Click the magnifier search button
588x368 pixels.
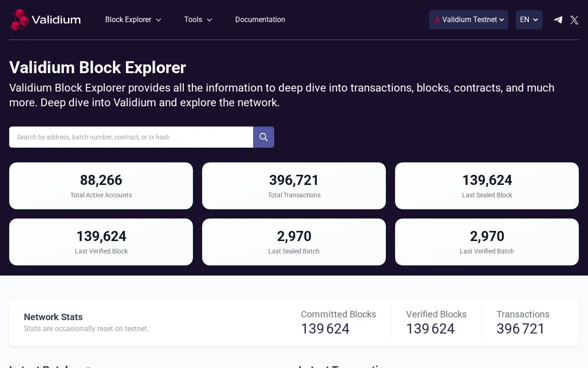coord(264,137)
